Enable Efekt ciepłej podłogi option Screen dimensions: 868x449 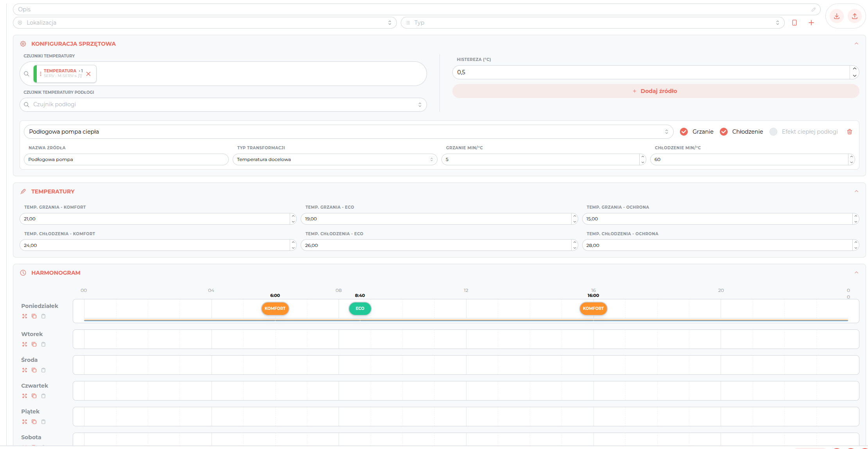coord(773,132)
